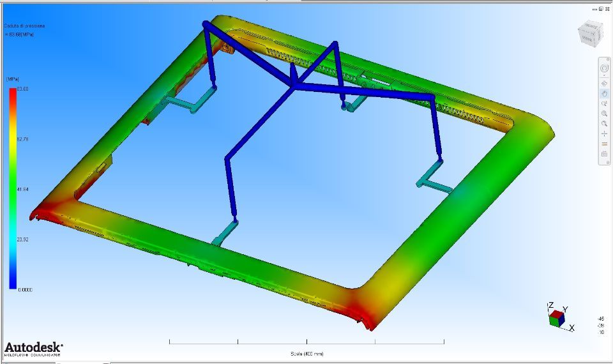Image resolution: width=613 pixels, height=364 pixels.
Task: Open the navigation bar customize menu at the bottom corner
Action: click(x=607, y=162)
